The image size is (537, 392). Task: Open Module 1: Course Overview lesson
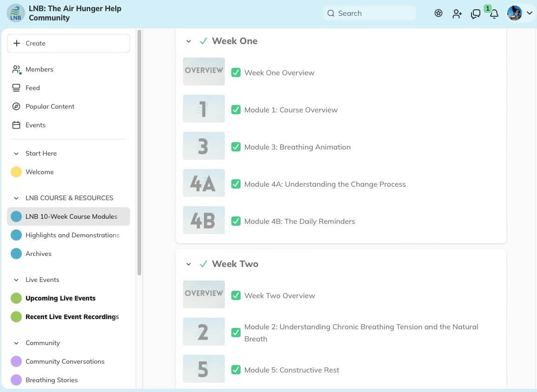pos(291,110)
